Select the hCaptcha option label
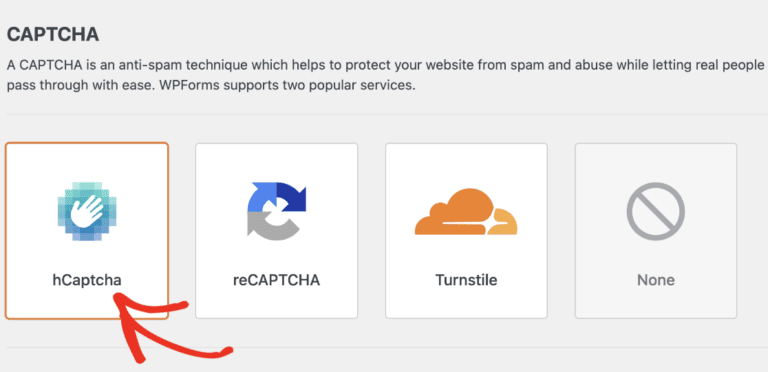This screenshot has width=768, height=372. 87,280
